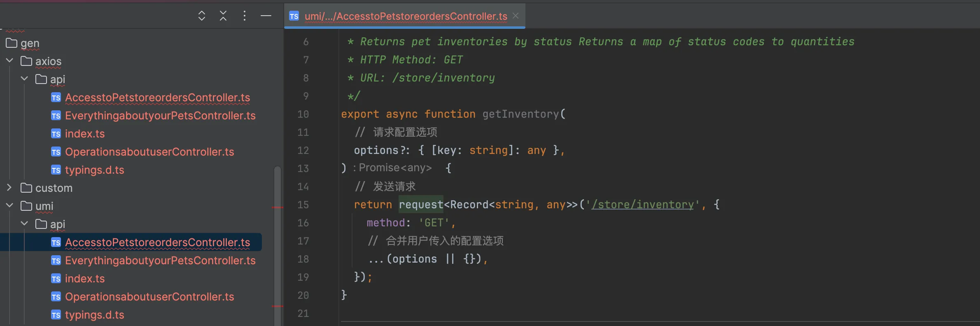The image size is (980, 326).
Task: Click TS icon of umi index.ts
Action: [x=56, y=279]
